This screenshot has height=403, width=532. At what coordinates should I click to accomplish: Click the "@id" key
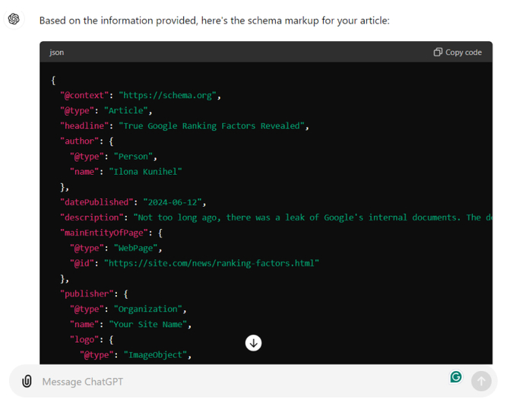click(x=82, y=263)
